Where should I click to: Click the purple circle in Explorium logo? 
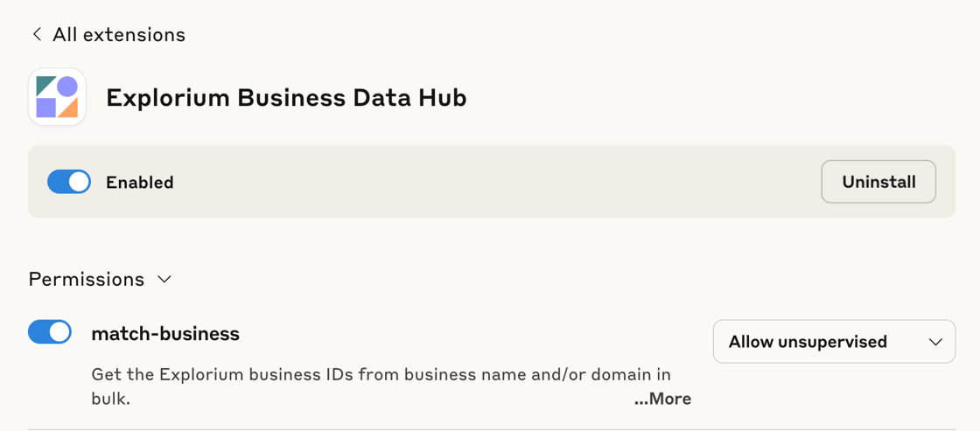[67, 87]
